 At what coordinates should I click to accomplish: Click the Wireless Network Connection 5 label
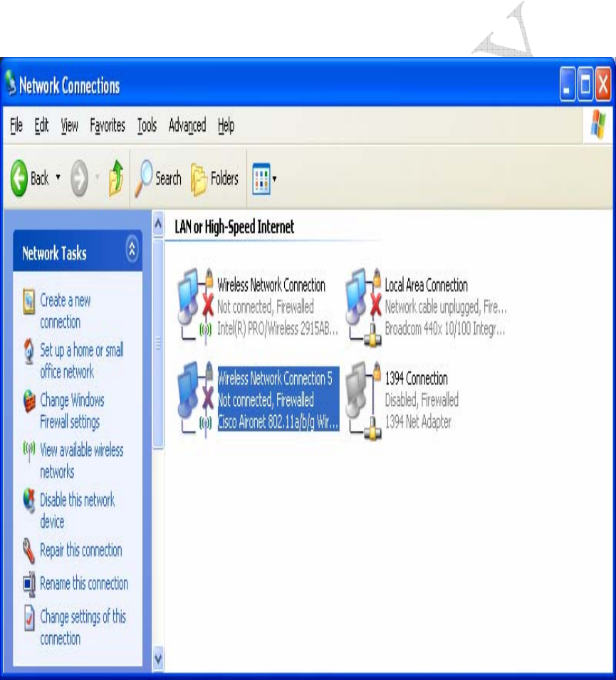click(x=275, y=378)
